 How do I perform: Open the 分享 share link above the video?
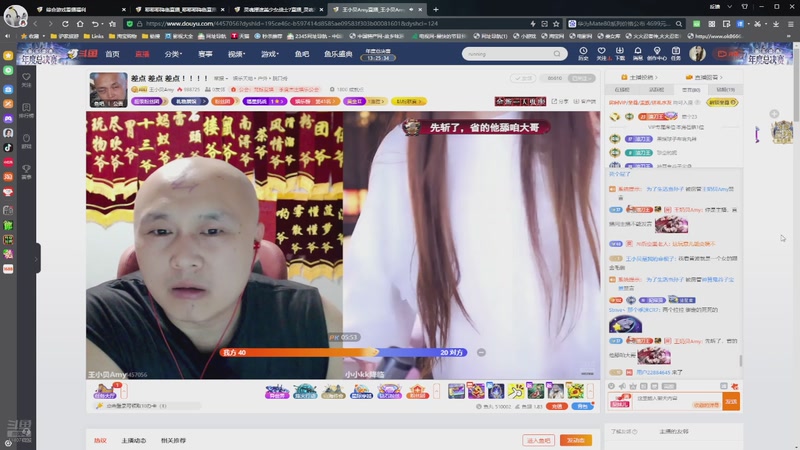(560, 102)
